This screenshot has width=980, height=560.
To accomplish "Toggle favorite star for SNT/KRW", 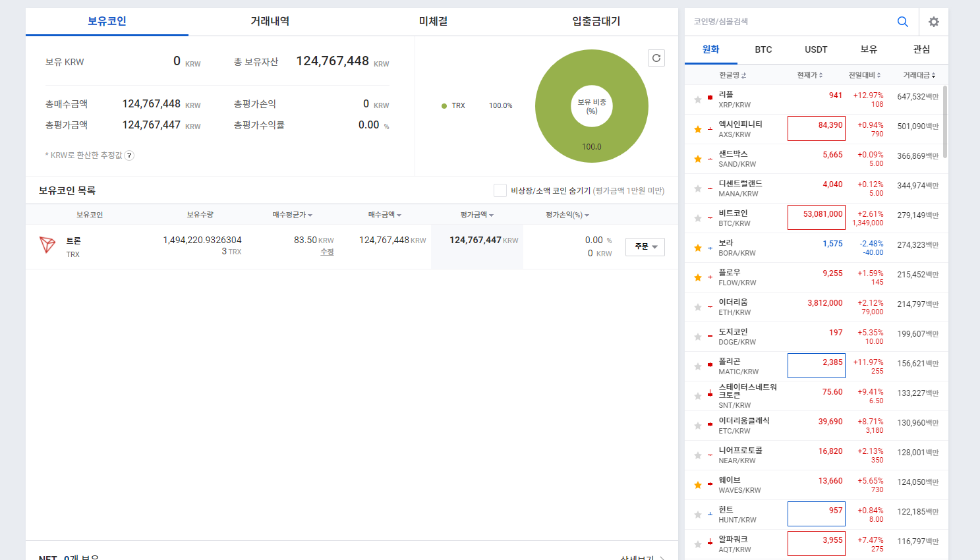I will 698,396.
